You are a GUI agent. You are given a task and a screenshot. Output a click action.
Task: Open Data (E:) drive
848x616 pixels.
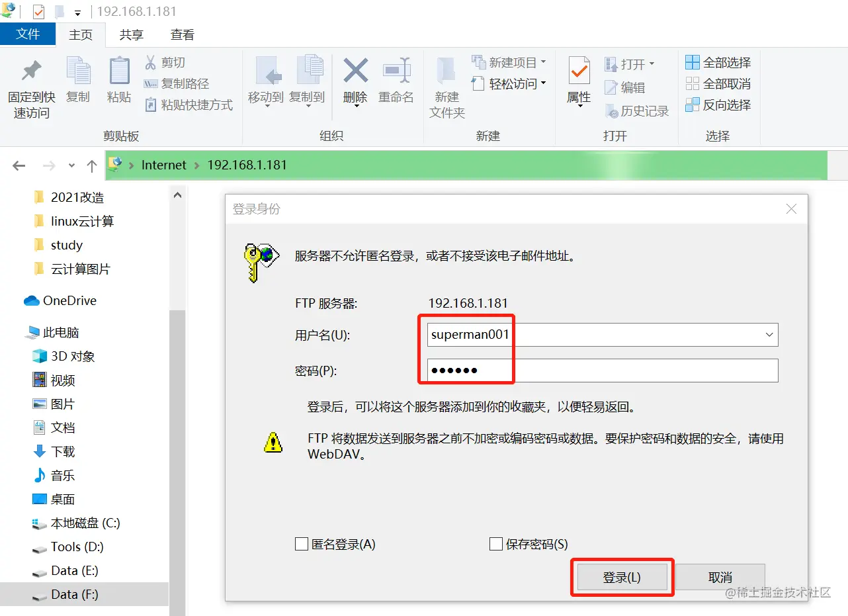pos(65,570)
